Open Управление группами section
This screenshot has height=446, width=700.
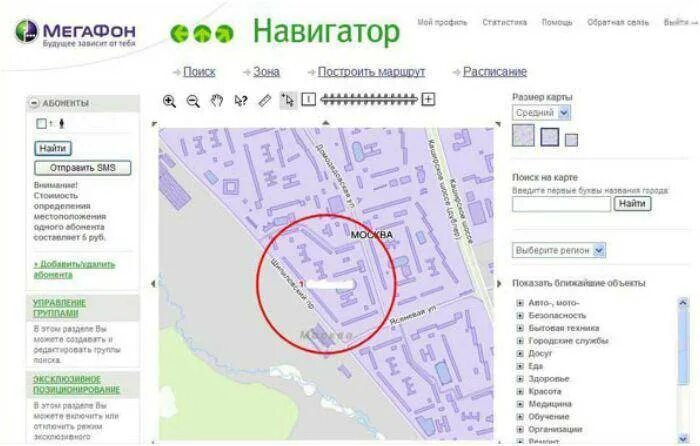[x=59, y=308]
